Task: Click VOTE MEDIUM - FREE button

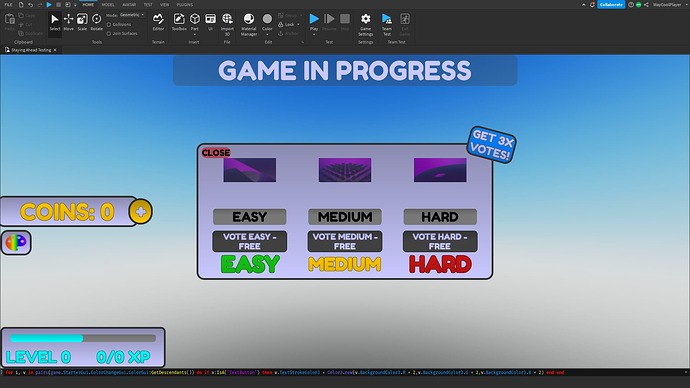Action: [x=345, y=242]
